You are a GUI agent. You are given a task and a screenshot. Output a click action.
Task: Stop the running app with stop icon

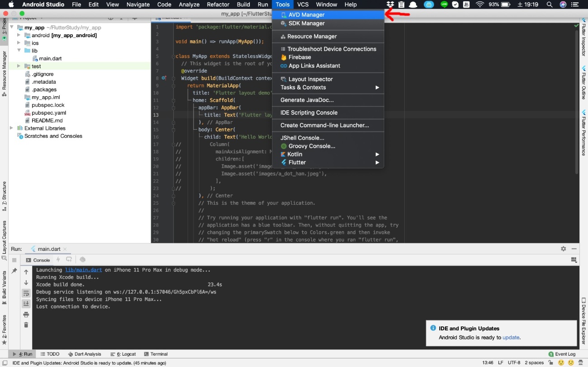[x=14, y=260]
